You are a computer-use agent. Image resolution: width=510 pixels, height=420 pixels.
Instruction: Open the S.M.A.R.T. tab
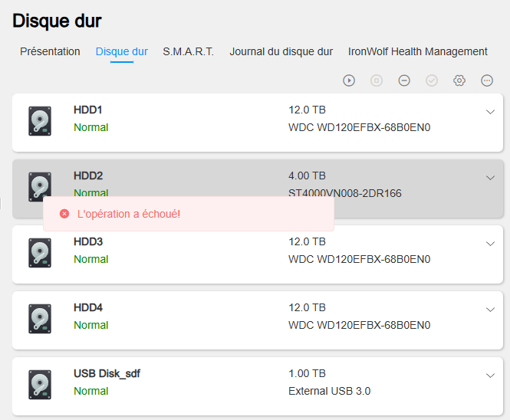pos(189,51)
